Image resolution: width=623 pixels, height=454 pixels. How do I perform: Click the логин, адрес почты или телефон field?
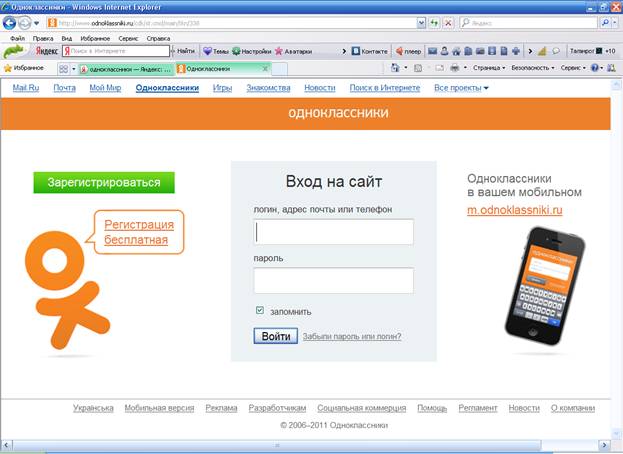click(333, 232)
